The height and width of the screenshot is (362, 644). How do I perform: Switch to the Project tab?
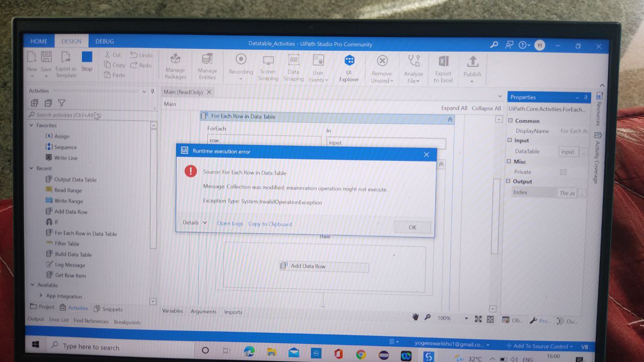pos(42,307)
